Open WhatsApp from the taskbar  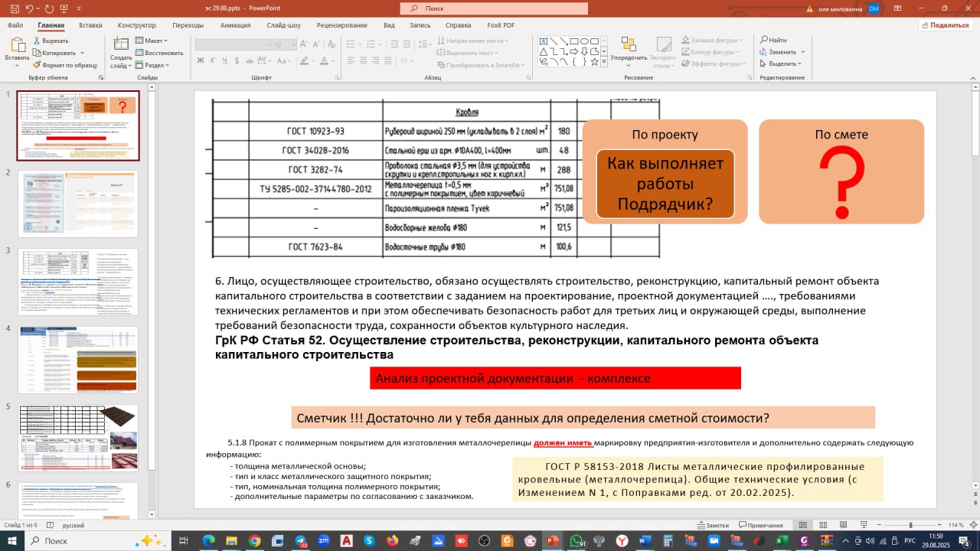[x=576, y=540]
